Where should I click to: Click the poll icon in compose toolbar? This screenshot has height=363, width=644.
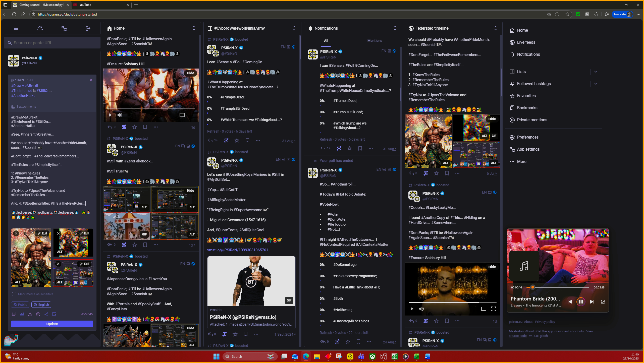(22, 314)
